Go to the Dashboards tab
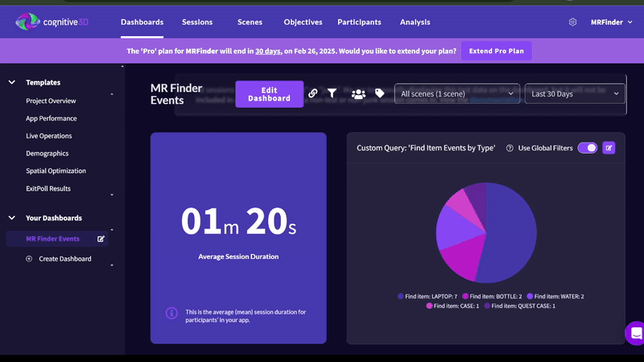 click(142, 23)
